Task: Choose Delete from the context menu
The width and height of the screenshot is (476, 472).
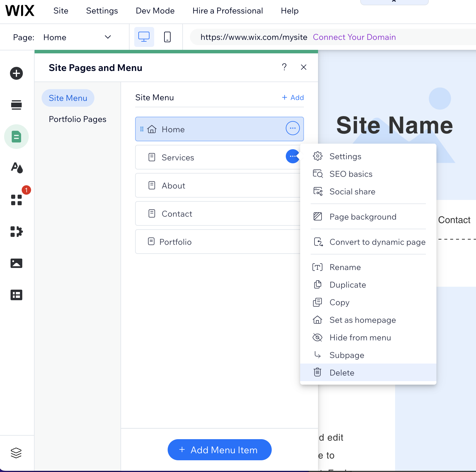Action: pyautogui.click(x=342, y=373)
